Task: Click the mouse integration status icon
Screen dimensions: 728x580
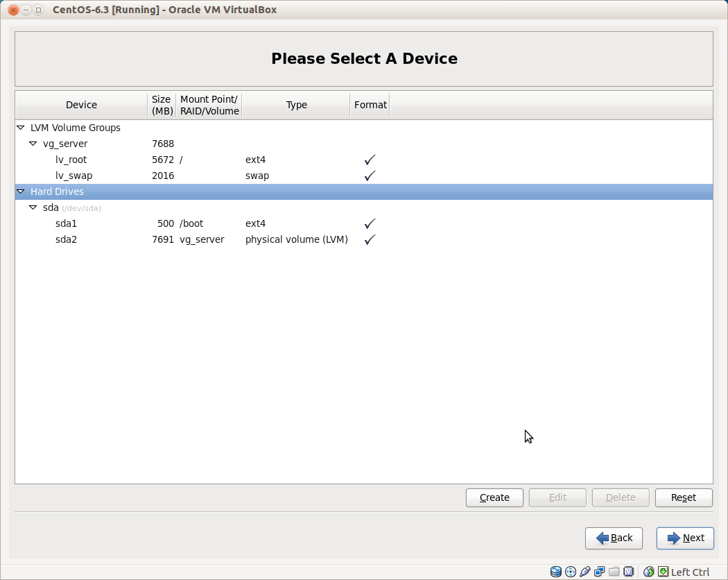Action: [x=648, y=572]
